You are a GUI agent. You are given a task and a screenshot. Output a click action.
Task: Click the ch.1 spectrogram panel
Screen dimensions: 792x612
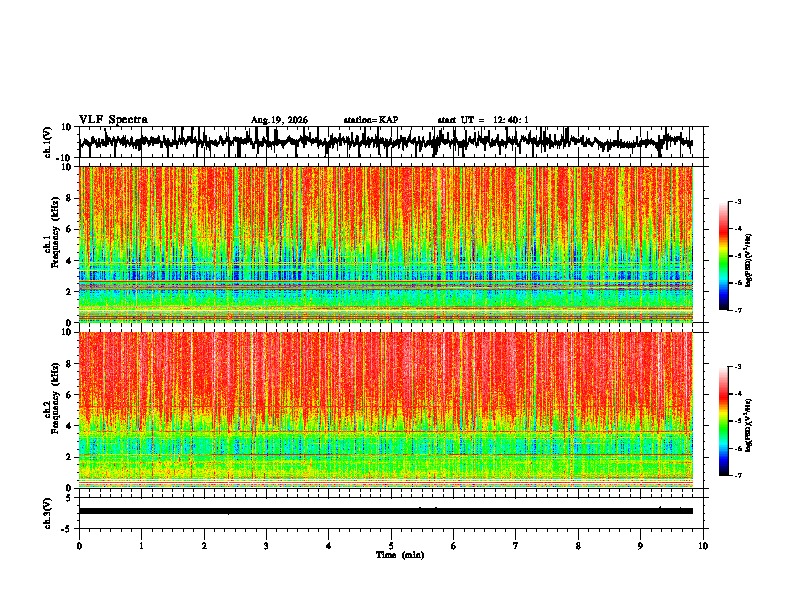[x=386, y=244]
